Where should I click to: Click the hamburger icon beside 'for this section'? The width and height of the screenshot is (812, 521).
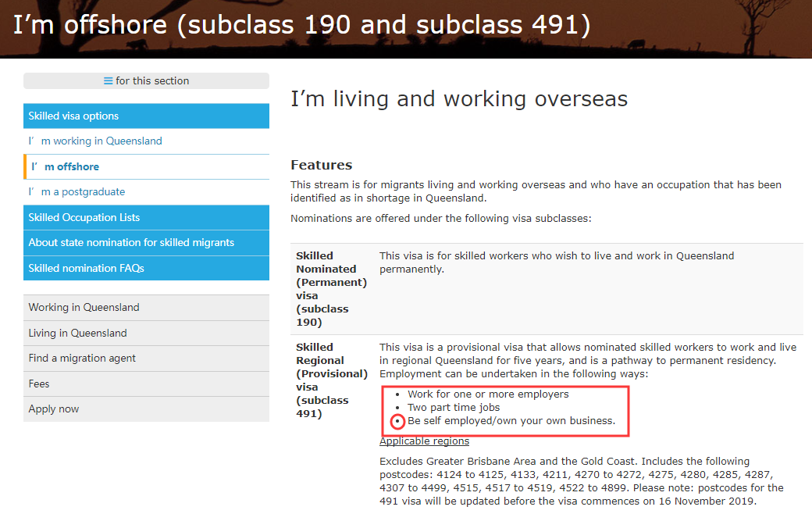109,81
